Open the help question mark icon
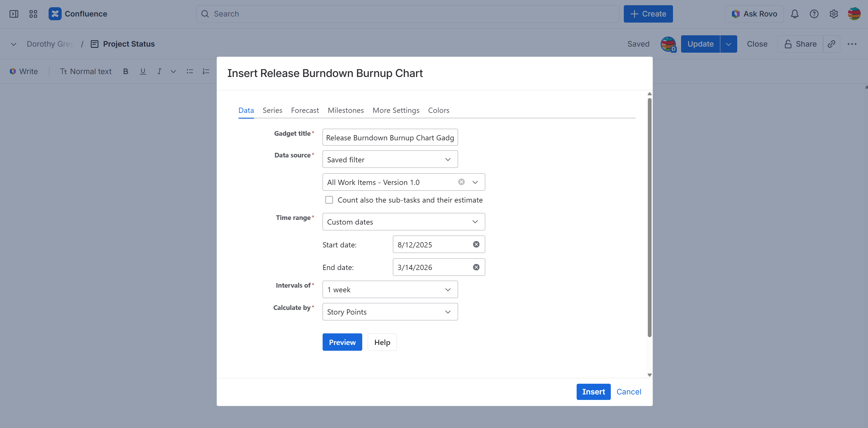This screenshot has width=868, height=428. click(814, 14)
